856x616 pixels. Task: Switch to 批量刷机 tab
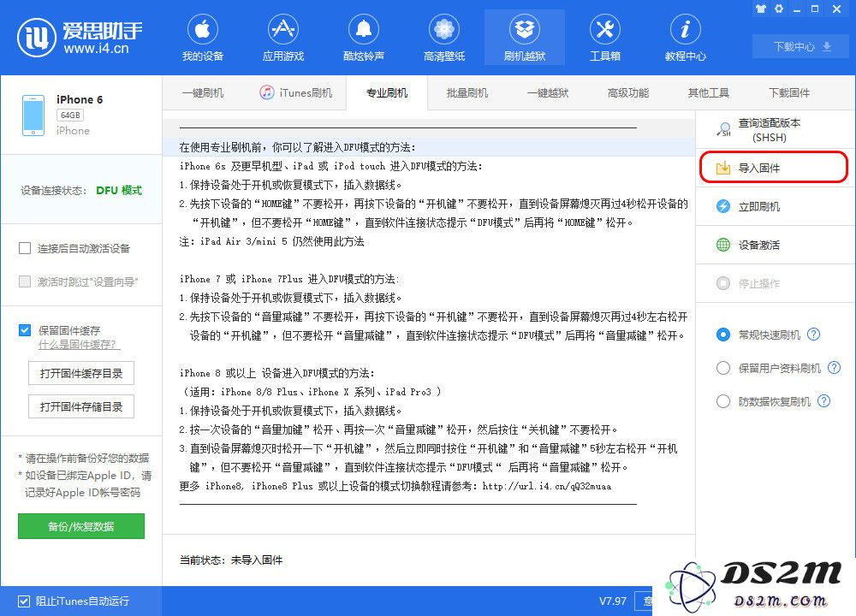[x=467, y=92]
